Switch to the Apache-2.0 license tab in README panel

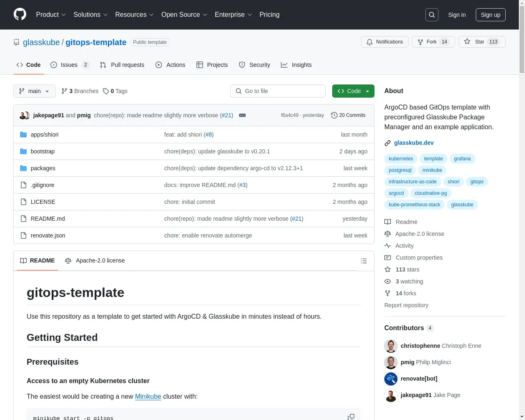[95, 260]
